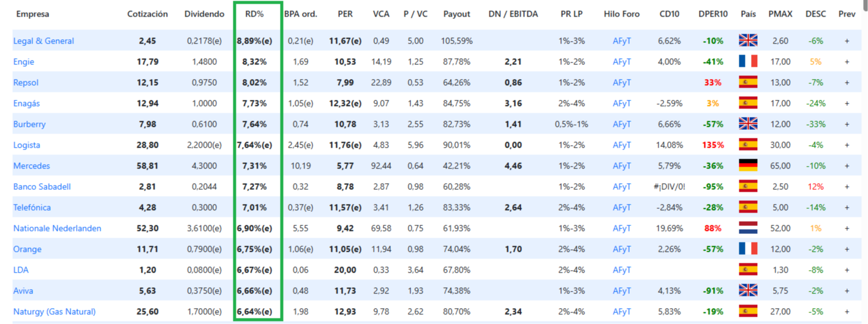
Task: Expand the plus in Enagás row
Action: point(847,104)
